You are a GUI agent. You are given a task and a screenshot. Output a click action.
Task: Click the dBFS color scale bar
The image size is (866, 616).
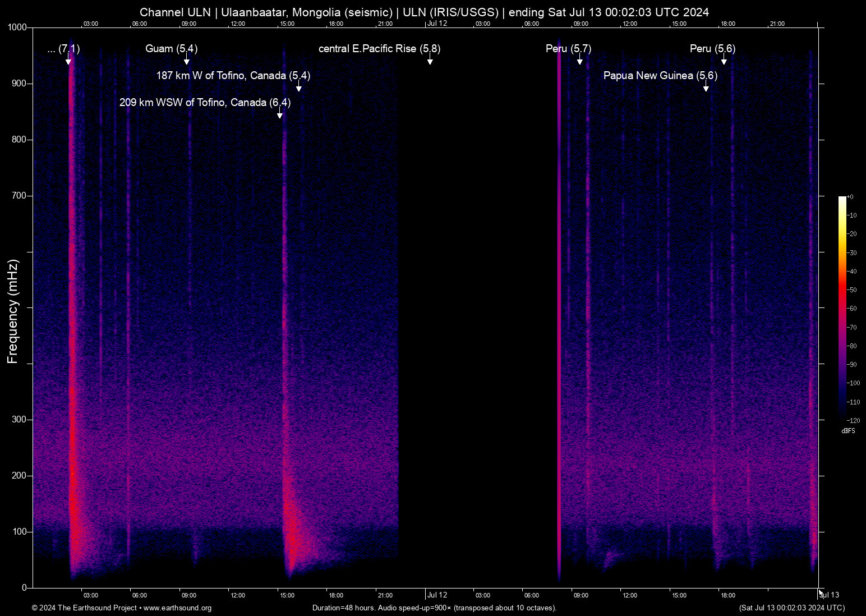click(x=844, y=309)
